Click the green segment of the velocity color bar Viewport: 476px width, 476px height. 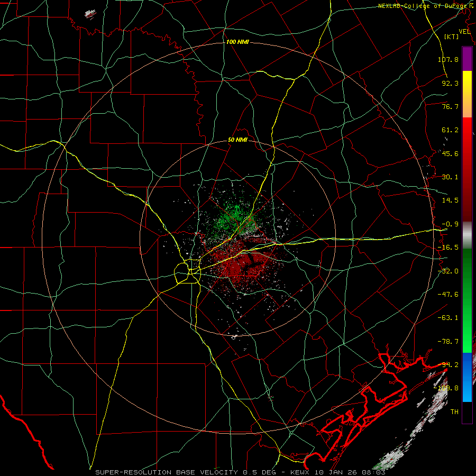pyautogui.click(x=467, y=300)
